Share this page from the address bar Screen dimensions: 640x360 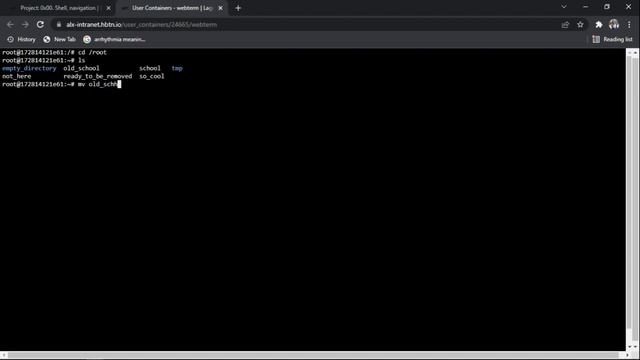click(x=565, y=24)
